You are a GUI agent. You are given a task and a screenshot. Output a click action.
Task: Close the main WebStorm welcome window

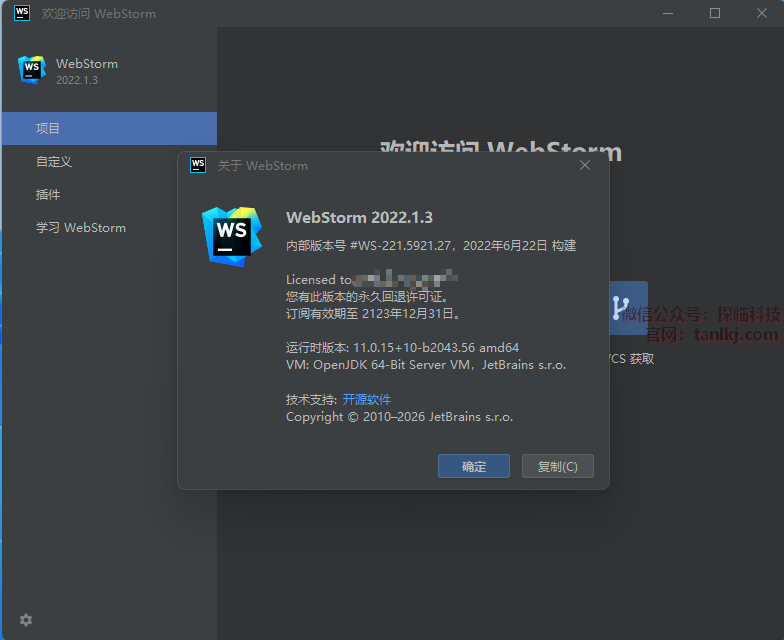tap(762, 13)
